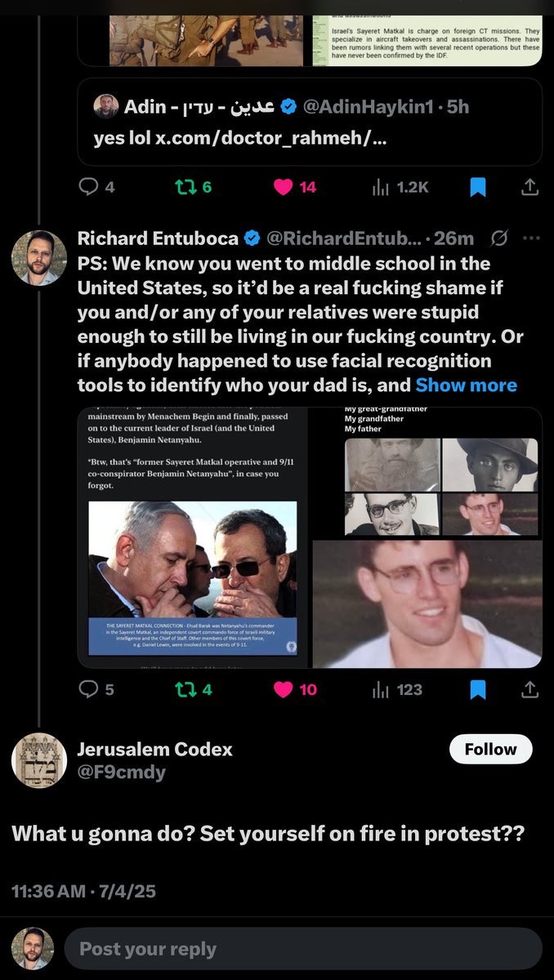
Task: Open Jerusalem Codex's avatar
Action: click(39, 761)
